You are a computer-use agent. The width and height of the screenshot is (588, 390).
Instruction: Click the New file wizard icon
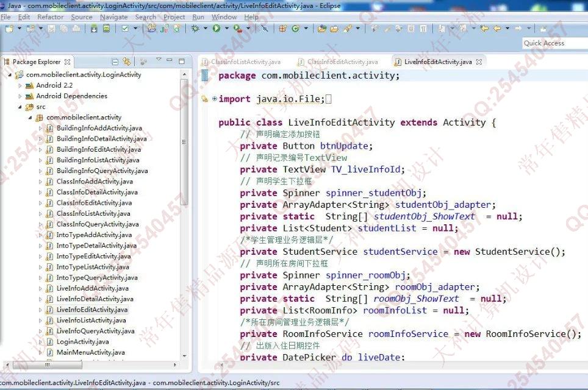pos(9,29)
